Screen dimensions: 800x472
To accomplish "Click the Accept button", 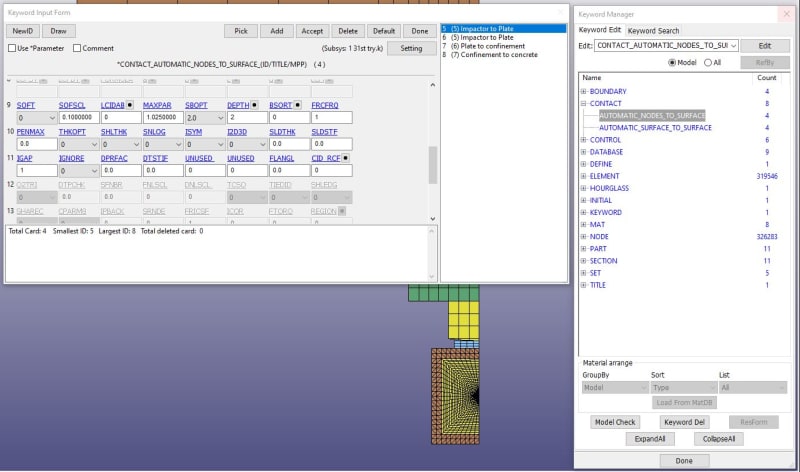I will click(312, 31).
